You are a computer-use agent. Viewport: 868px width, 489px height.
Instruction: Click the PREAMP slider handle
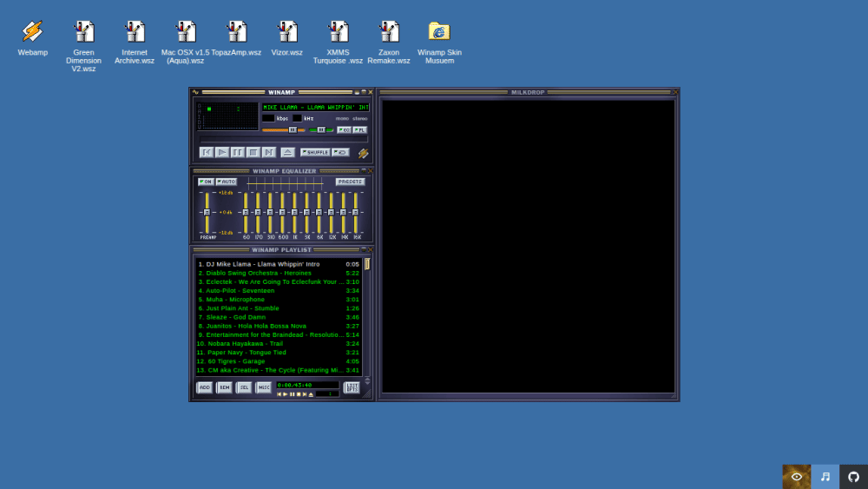click(x=207, y=213)
